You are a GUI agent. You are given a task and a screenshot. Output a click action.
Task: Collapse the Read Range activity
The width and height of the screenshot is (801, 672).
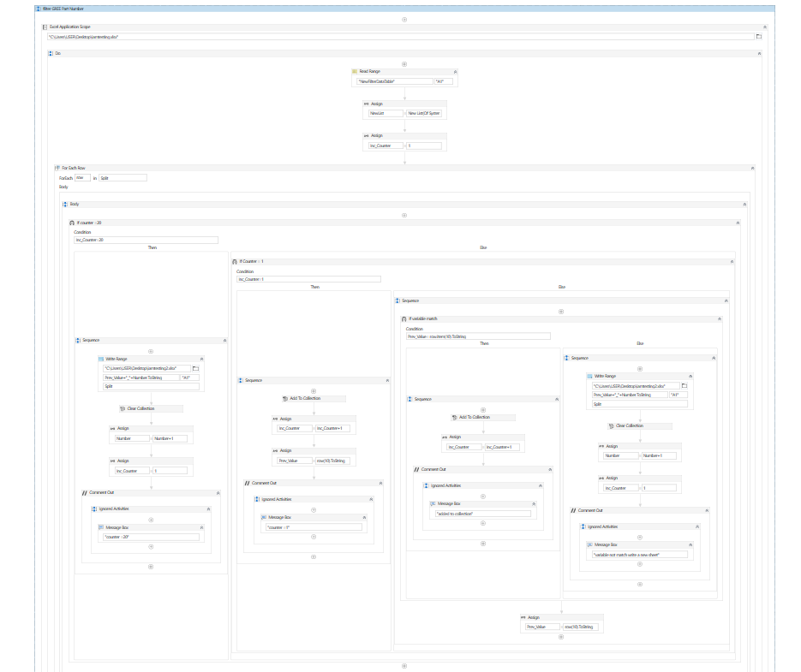pyautogui.click(x=455, y=72)
